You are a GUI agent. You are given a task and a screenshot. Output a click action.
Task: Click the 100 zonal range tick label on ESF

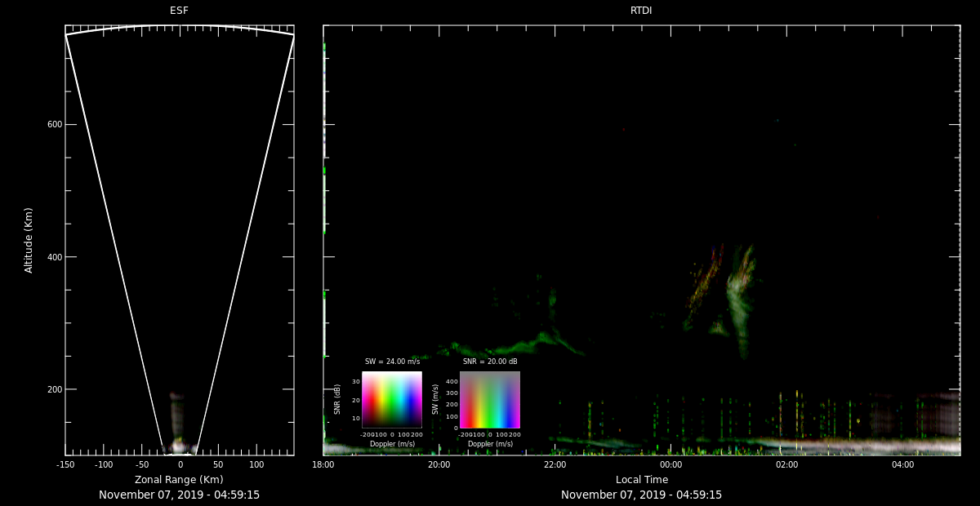256,464
